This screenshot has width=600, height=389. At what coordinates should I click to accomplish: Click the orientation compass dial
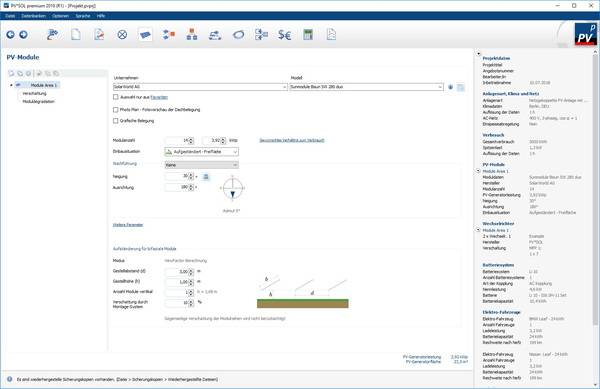pyautogui.click(x=232, y=188)
